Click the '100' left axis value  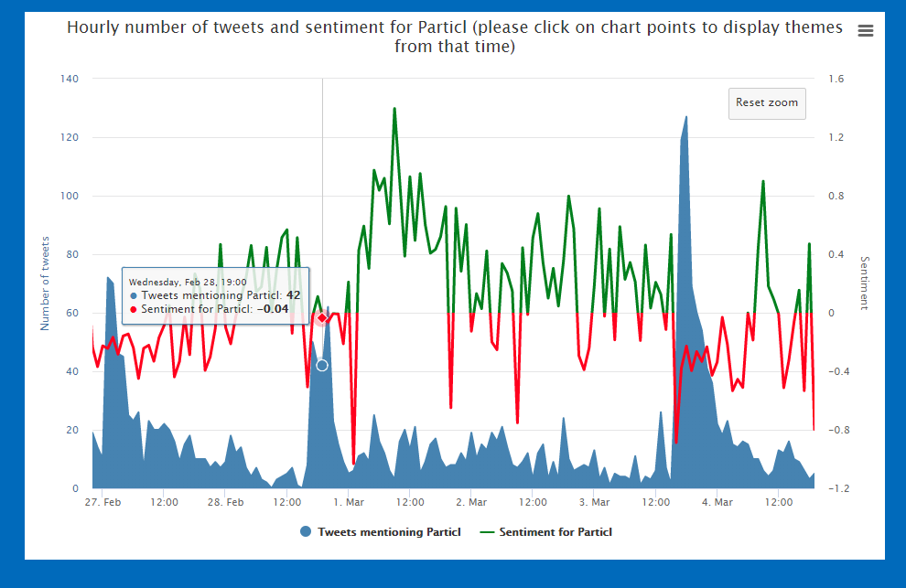pyautogui.click(x=70, y=196)
